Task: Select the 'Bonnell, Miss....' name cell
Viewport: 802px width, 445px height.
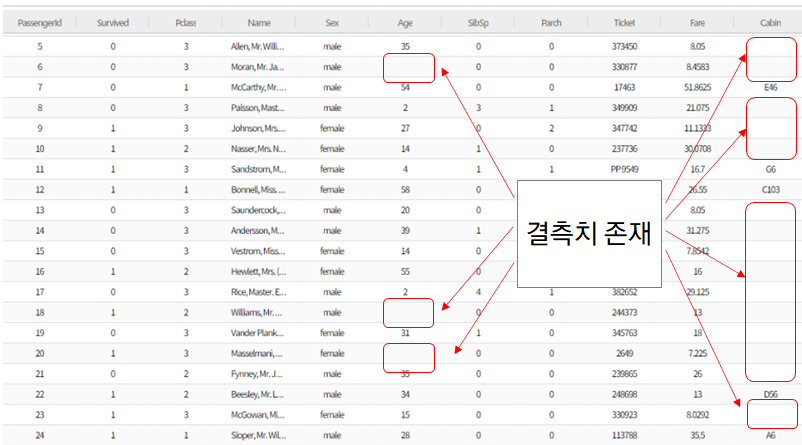Action: coord(258,190)
